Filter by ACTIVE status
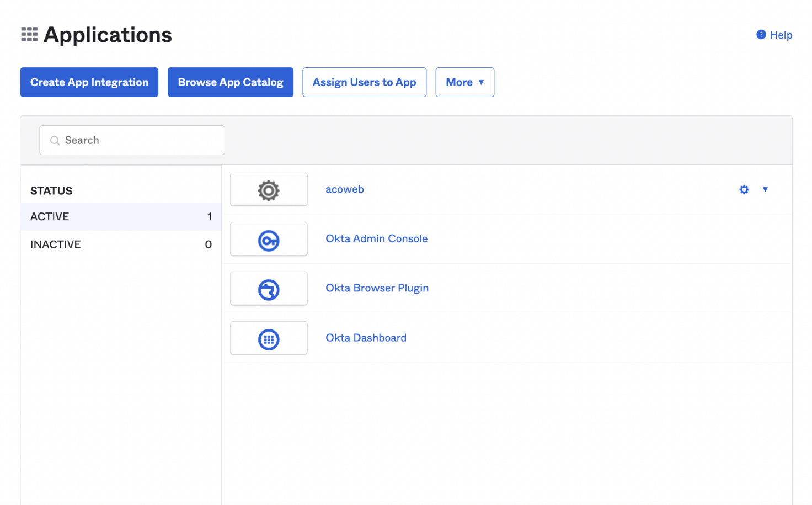 point(121,217)
